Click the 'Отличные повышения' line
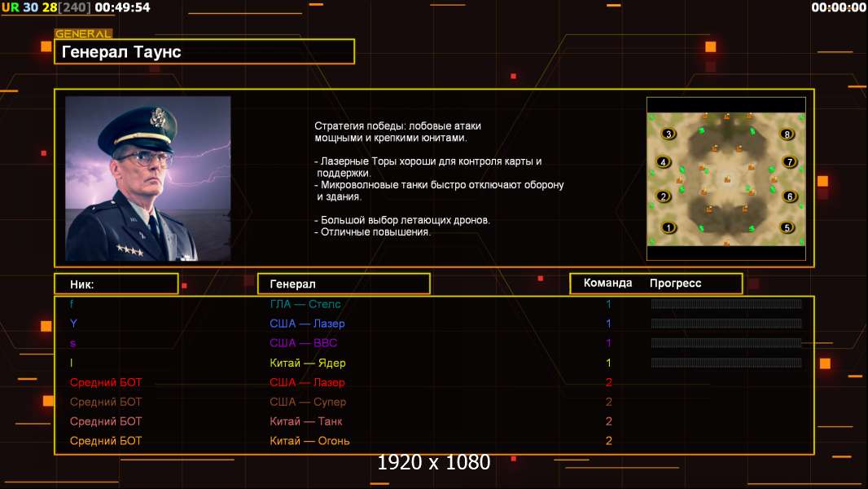The image size is (868, 489). click(x=373, y=232)
